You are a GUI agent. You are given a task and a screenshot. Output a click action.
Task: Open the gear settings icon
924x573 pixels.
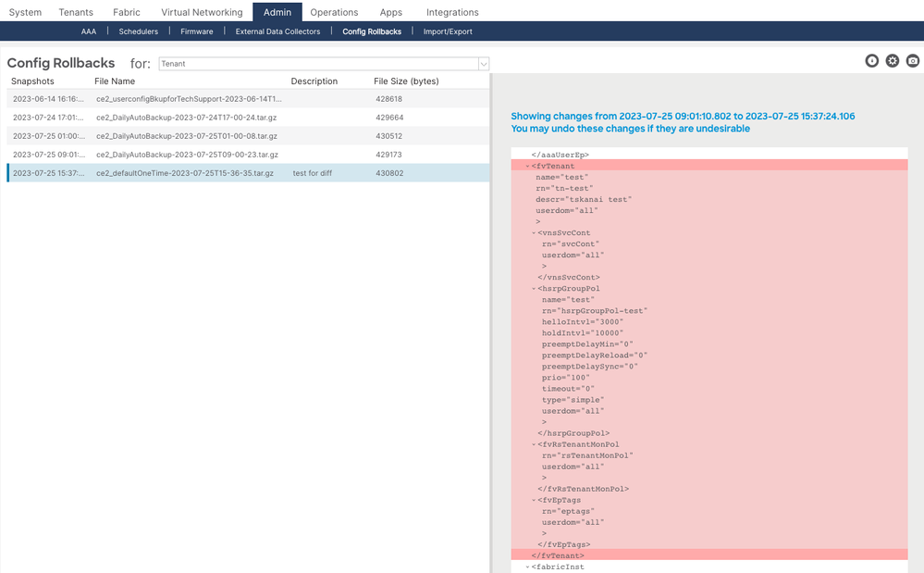point(893,61)
